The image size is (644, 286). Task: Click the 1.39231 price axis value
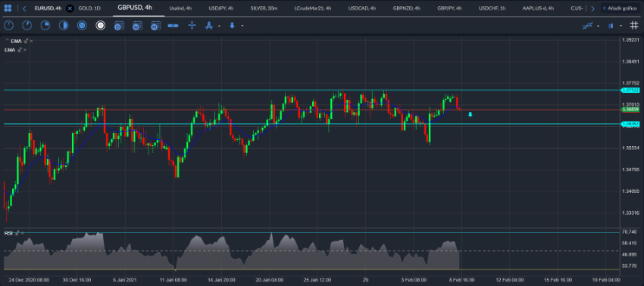tap(630, 40)
